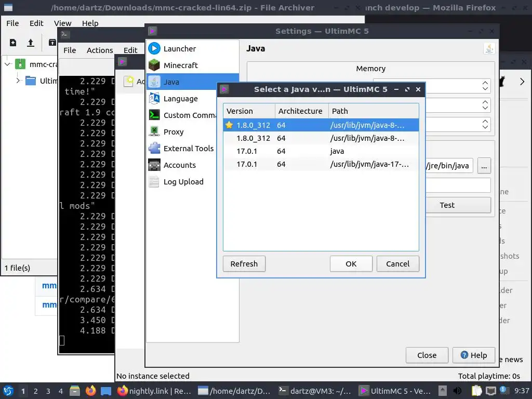Open Help menu in File Archiver
Viewport: 532px width, 399px height.
(x=90, y=23)
